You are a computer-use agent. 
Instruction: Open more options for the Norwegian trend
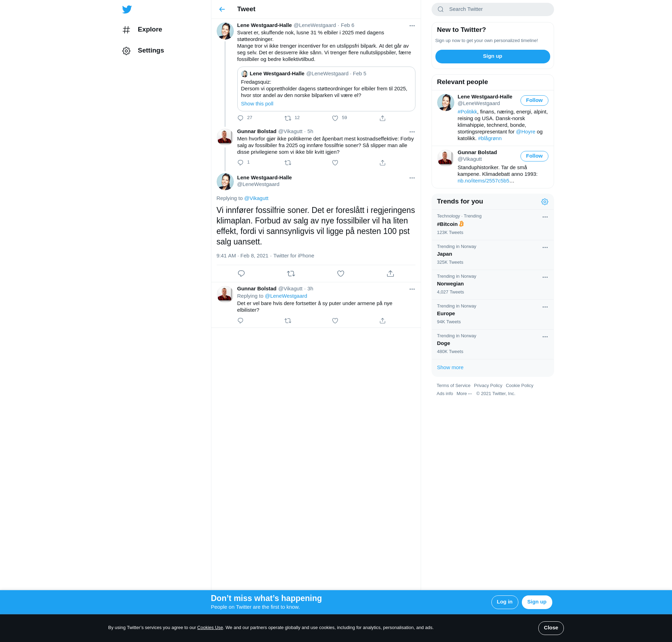(545, 277)
